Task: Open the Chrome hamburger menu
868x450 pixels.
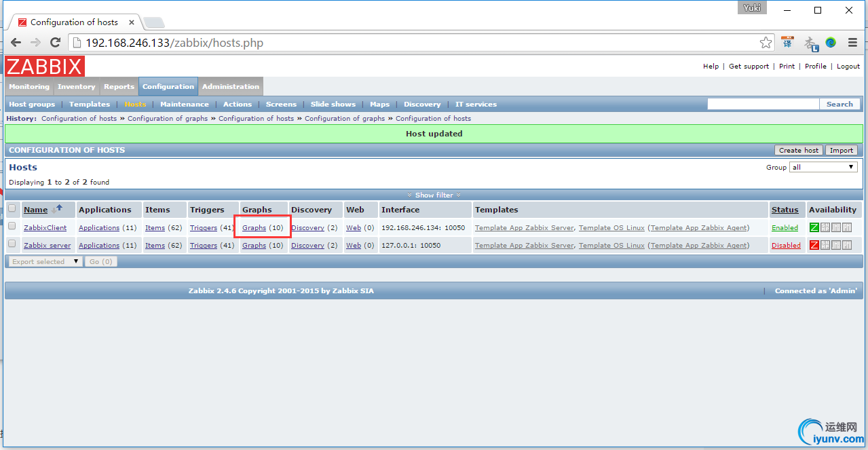Action: pos(852,43)
